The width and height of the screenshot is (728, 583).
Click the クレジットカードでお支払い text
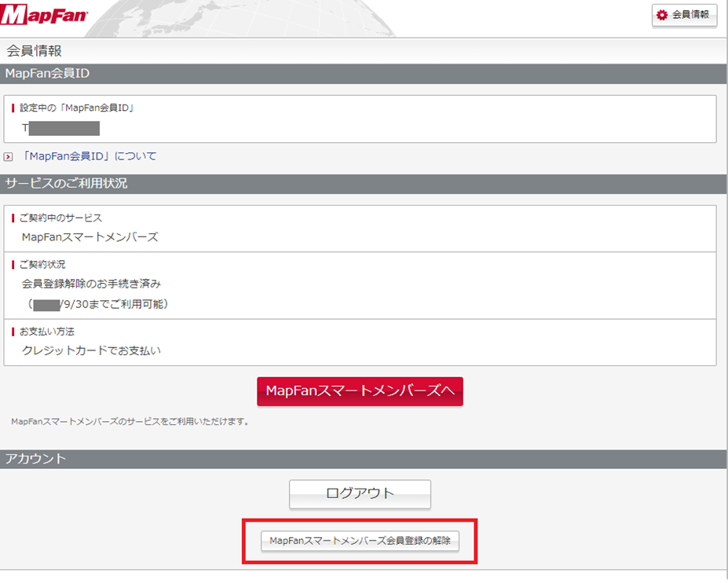pos(91,350)
